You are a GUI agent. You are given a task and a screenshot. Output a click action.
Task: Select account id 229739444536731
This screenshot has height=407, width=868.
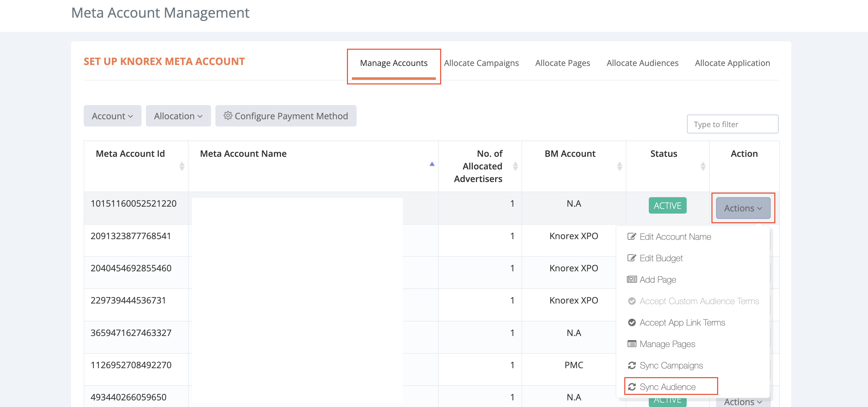coord(128,300)
